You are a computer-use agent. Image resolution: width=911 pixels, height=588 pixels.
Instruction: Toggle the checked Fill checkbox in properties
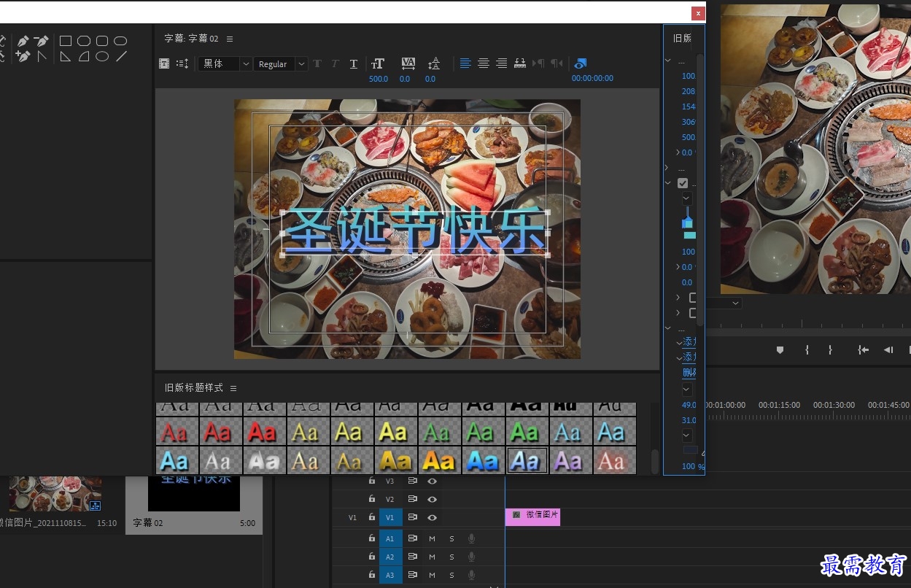[683, 183]
